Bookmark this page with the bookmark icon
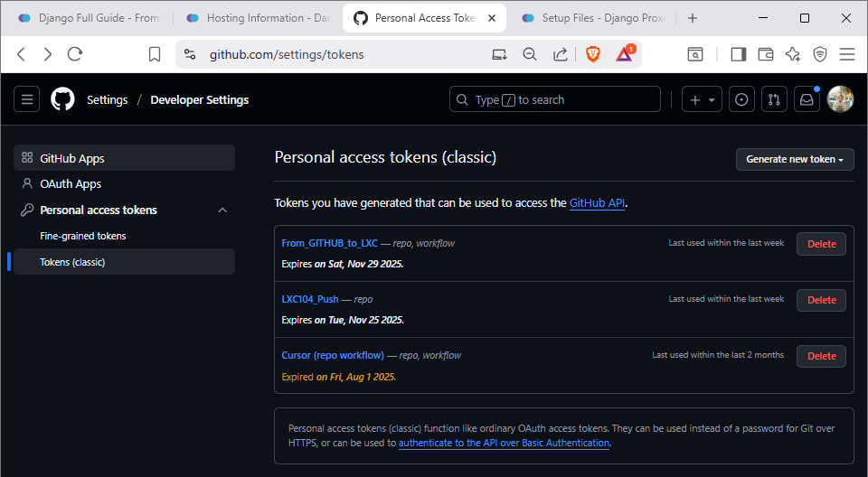This screenshot has height=477, width=868. (x=155, y=54)
